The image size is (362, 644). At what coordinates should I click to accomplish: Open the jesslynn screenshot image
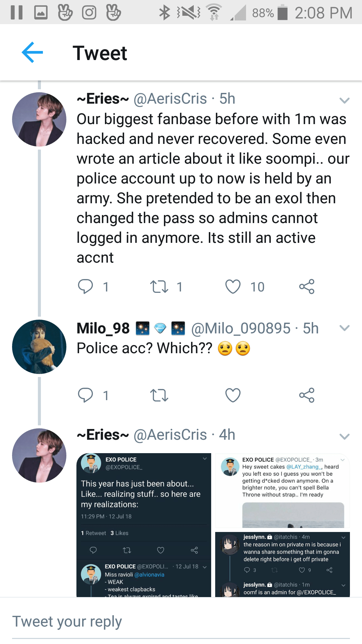click(282, 564)
